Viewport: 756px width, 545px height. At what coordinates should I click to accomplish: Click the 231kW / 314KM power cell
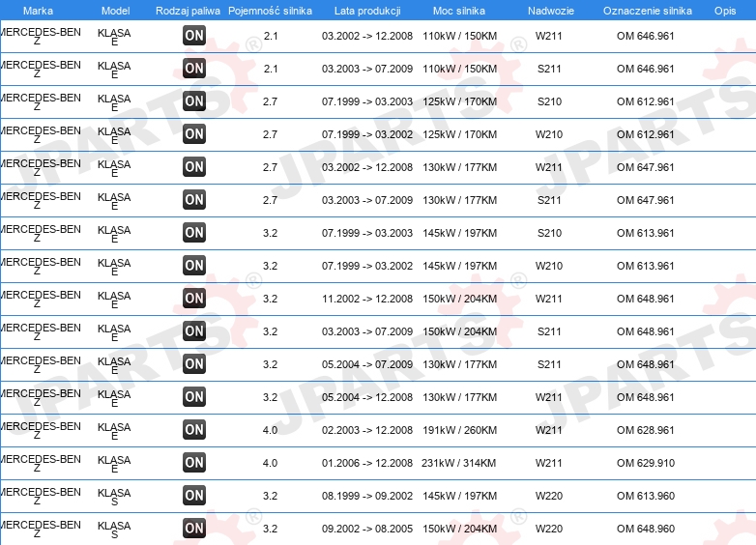point(459,463)
